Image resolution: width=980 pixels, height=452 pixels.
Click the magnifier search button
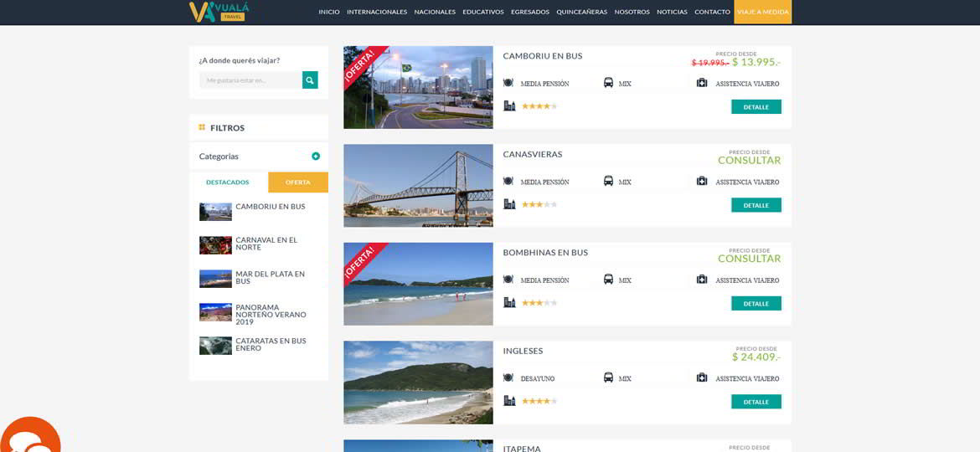tap(310, 80)
